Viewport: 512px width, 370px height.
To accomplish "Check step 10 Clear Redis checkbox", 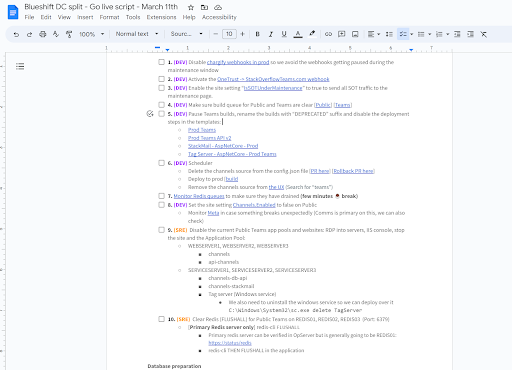I will click(x=161, y=319).
